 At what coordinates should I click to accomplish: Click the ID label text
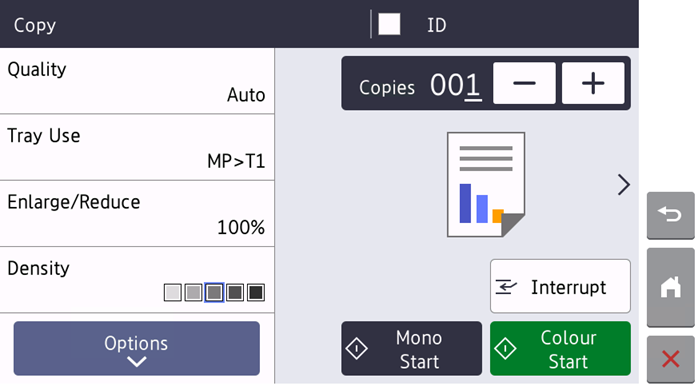(436, 25)
